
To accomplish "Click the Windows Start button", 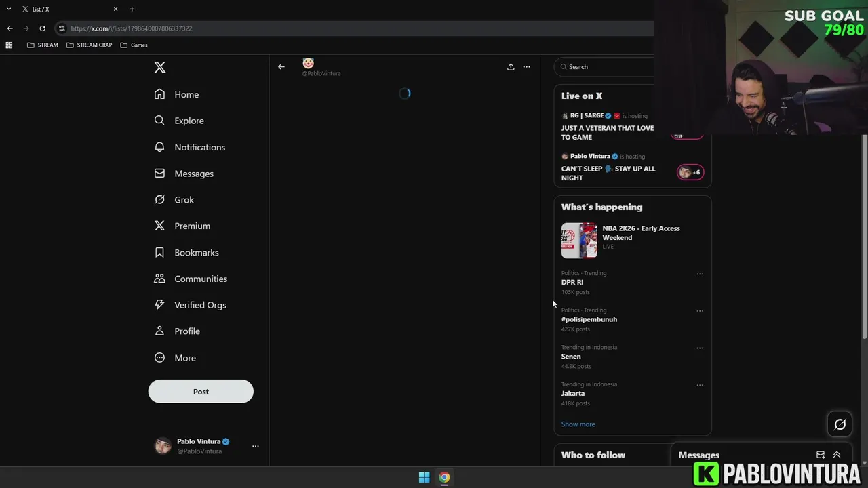I will (x=424, y=477).
